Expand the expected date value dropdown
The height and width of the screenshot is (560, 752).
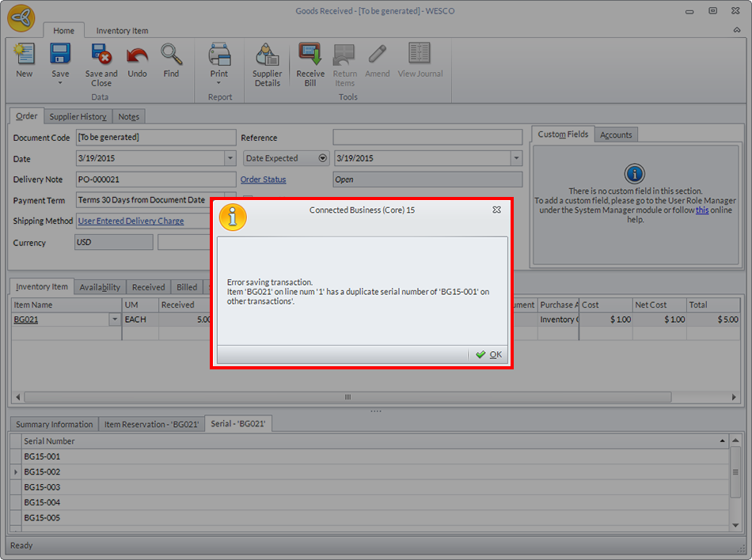point(515,158)
